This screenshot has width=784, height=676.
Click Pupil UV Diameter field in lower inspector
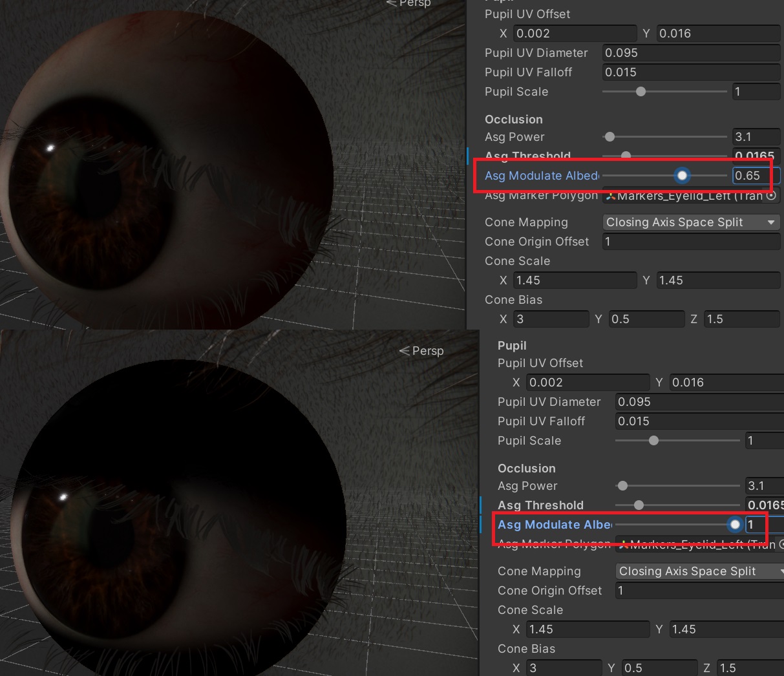(x=699, y=402)
